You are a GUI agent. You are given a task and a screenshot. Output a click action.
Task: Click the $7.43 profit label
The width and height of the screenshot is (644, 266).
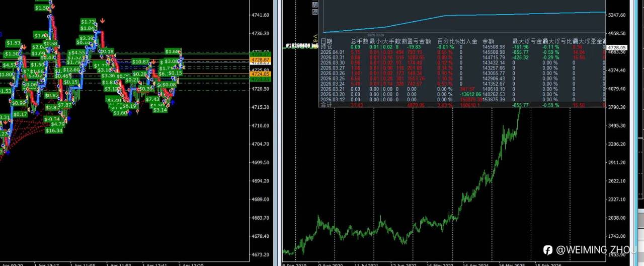(152, 99)
